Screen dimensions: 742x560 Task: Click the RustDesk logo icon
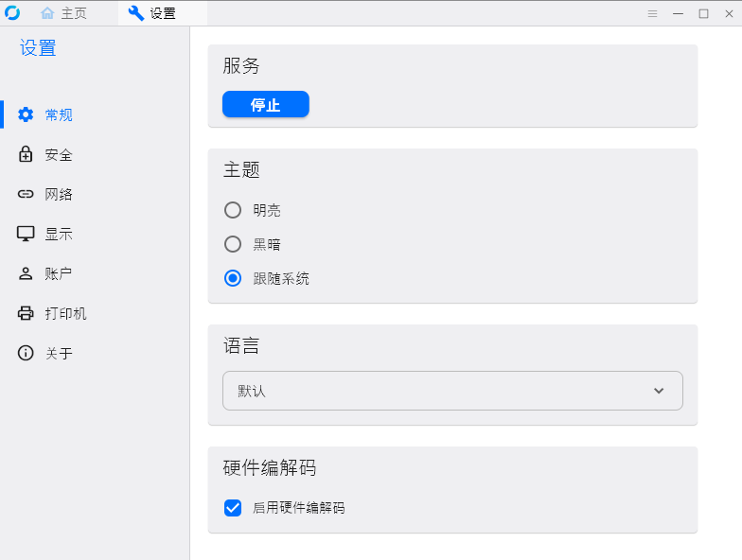tap(12, 13)
